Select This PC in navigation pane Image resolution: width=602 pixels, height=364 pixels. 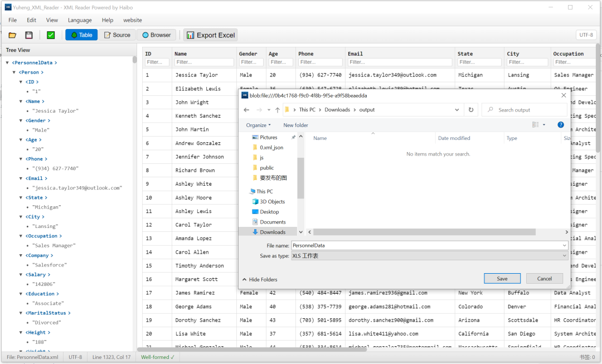pos(265,191)
